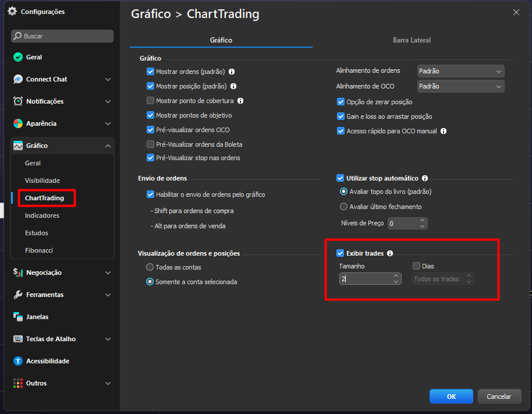The height and width of the screenshot is (414, 532).
Task: Select the Geral green check icon
Action: tap(18, 57)
